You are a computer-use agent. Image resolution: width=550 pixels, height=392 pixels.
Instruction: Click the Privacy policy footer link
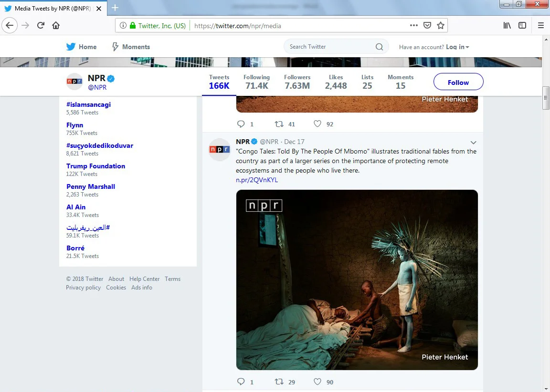pos(83,287)
